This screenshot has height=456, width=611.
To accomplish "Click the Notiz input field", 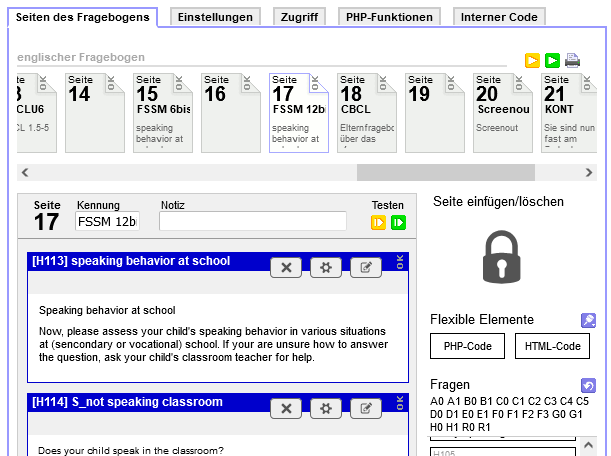I will pos(253,221).
